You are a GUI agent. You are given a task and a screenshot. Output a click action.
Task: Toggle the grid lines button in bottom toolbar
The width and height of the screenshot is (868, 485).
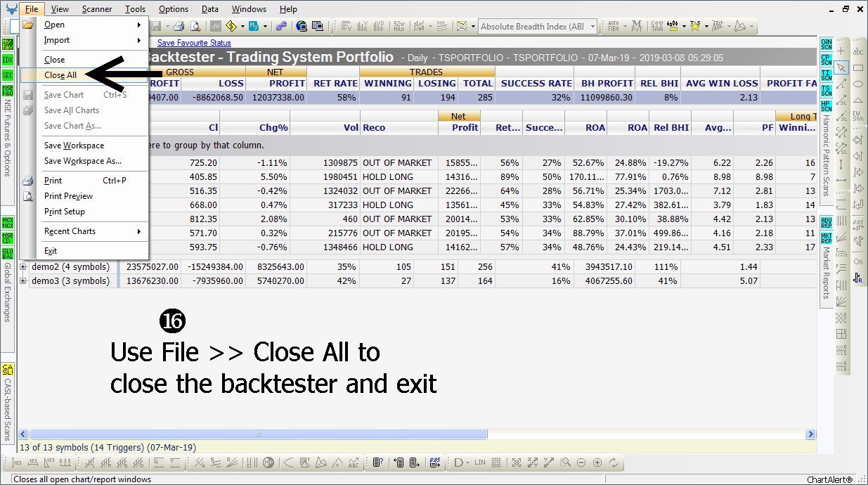coord(496,463)
